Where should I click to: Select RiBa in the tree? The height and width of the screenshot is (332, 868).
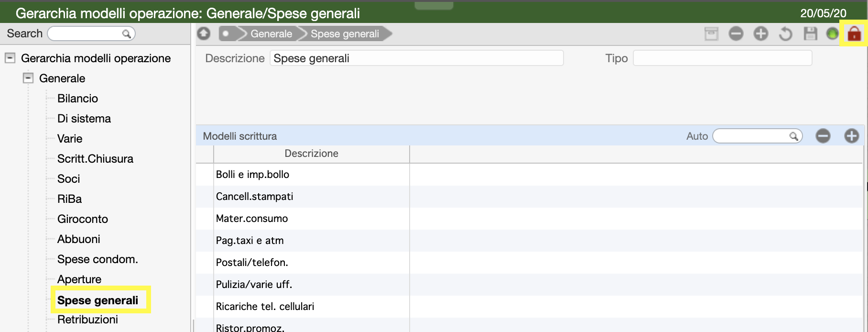click(x=69, y=199)
